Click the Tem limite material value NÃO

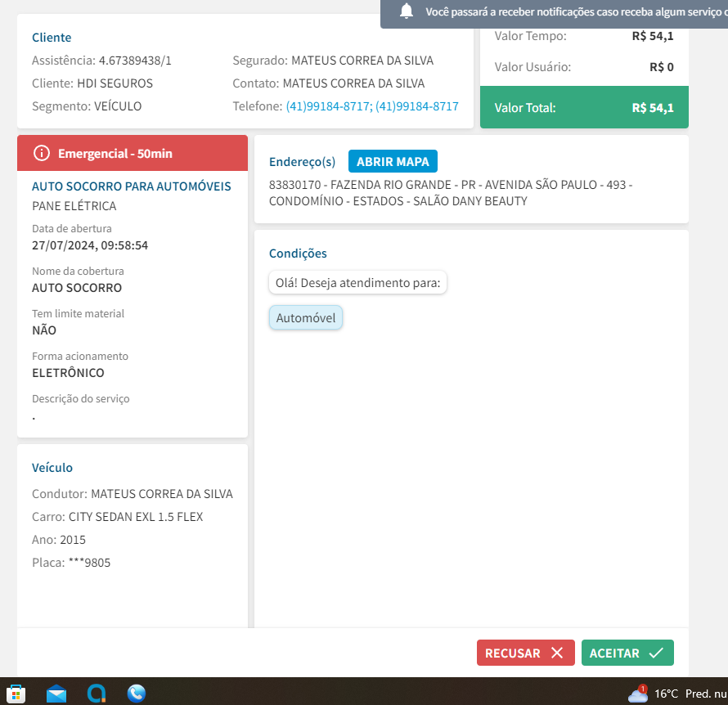44,330
